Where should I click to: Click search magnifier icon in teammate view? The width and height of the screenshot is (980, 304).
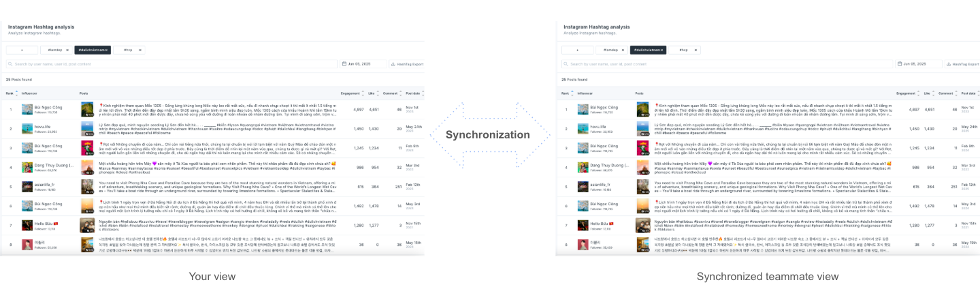566,64
